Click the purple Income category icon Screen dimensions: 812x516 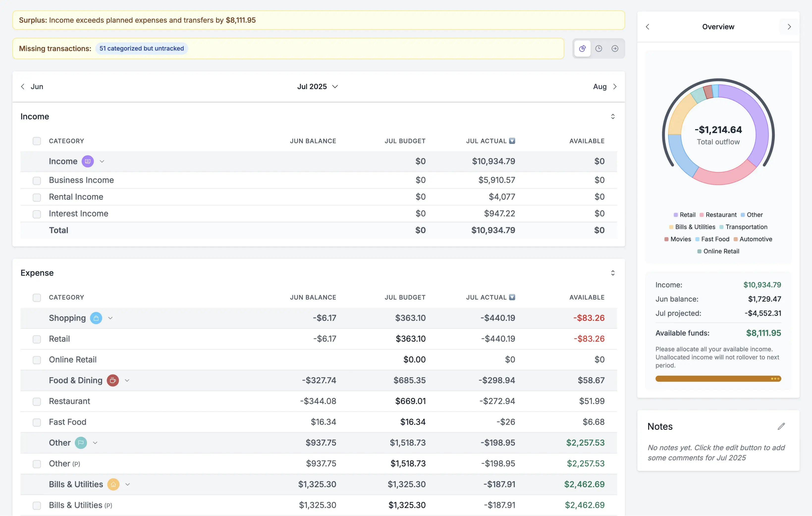click(88, 161)
